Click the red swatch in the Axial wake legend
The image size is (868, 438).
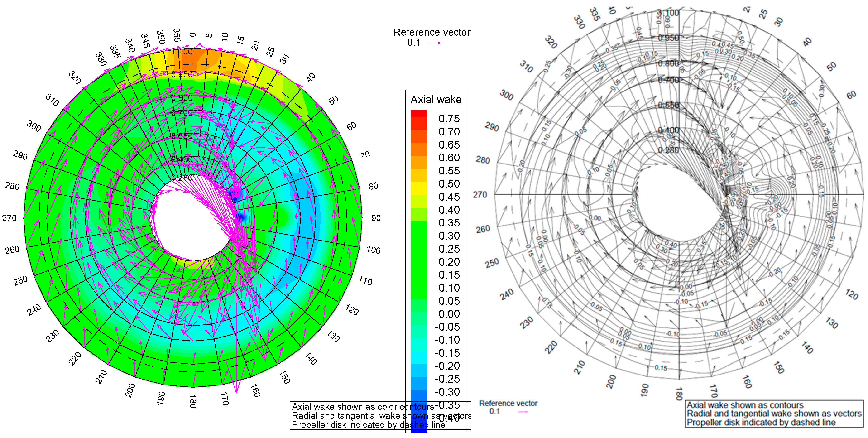pos(418,114)
